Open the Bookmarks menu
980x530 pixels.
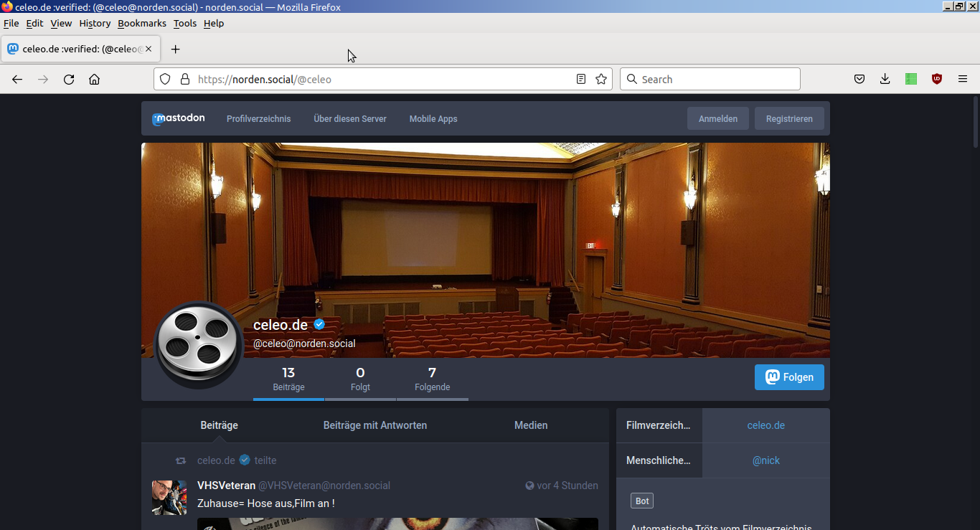142,23
